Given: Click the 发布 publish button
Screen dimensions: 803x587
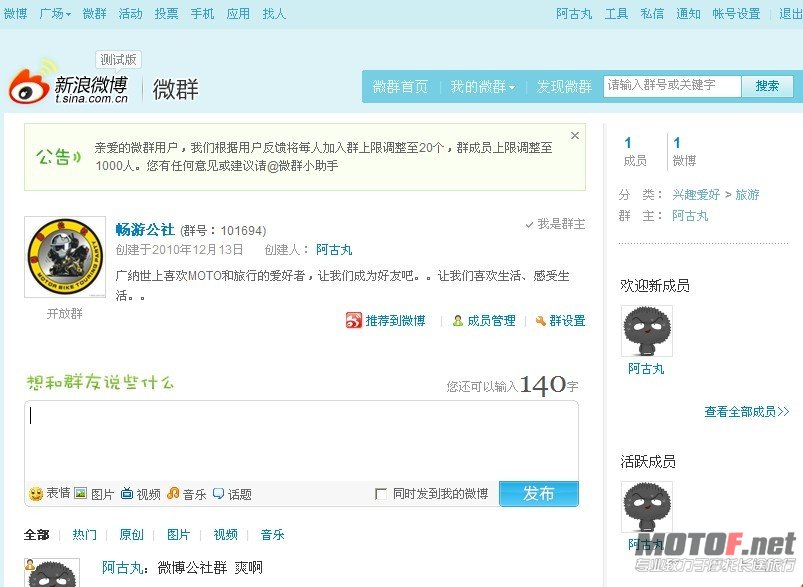Looking at the screenshot, I should click(539, 494).
